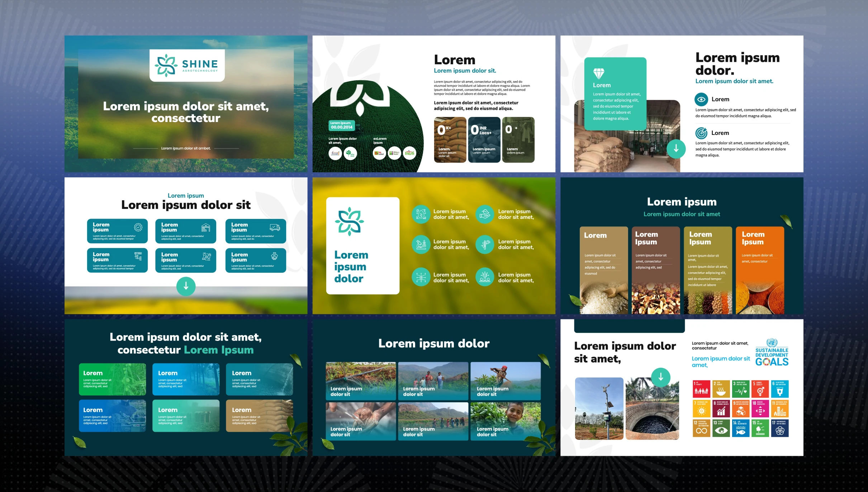Screen dimensions: 868x492
Task: Click the 'Lorem ipsum dolor sit ambet.' caption
Action: coord(186,148)
